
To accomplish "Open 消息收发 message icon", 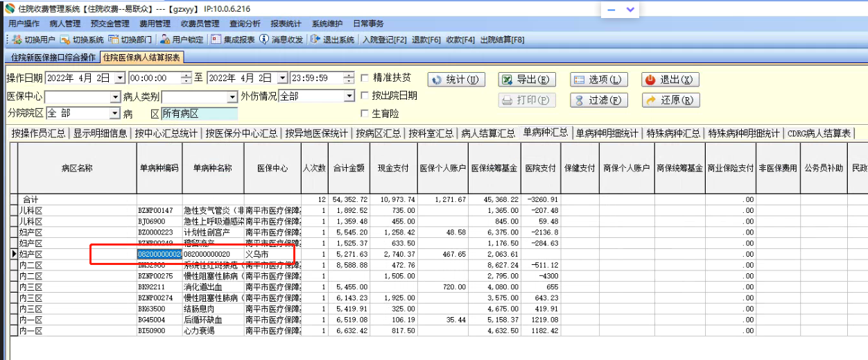I will pyautogui.click(x=264, y=40).
